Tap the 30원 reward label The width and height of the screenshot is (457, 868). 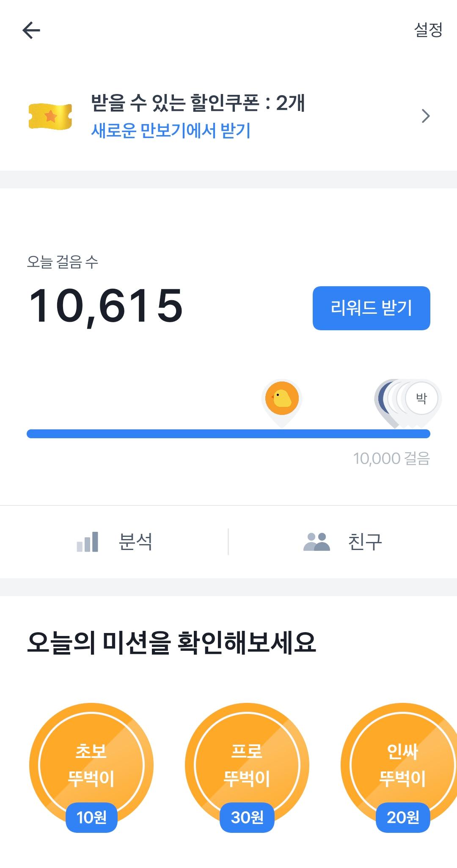(x=247, y=817)
